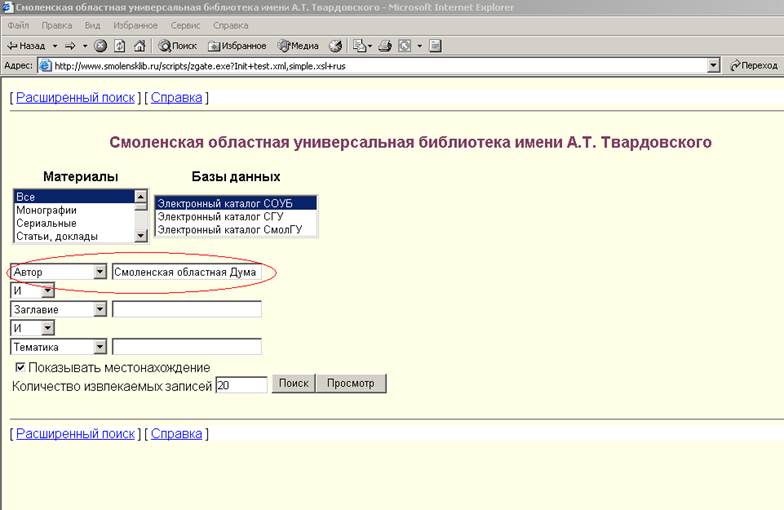The width and height of the screenshot is (784, 510).
Task: Open the first И operator dropdown
Action: click(x=48, y=290)
